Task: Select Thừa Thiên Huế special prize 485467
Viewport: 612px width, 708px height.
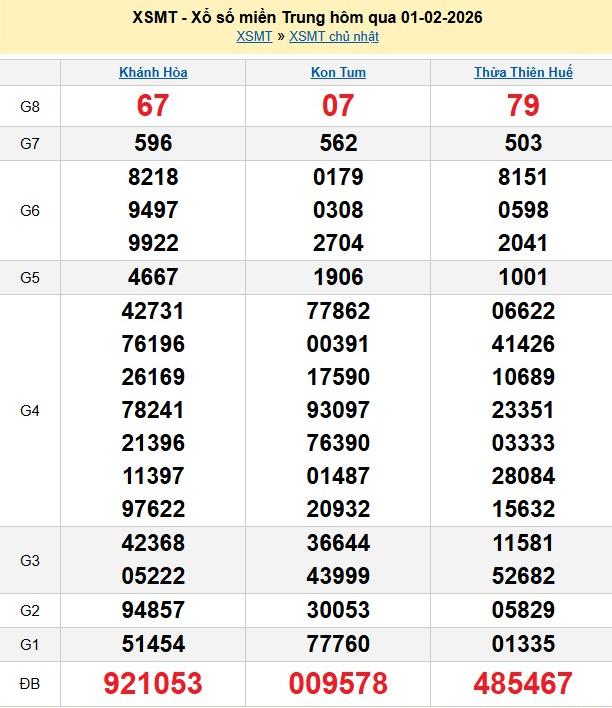Action: 523,684
